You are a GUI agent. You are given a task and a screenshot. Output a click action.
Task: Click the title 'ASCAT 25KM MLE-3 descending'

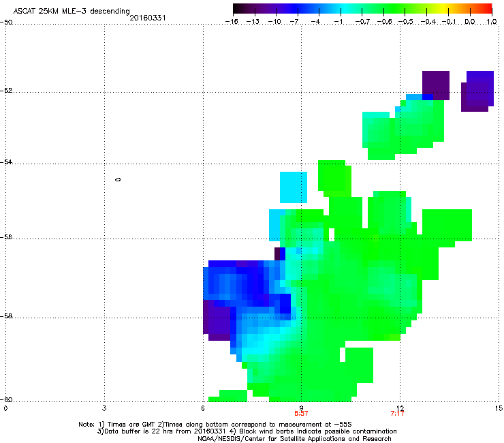click(72, 11)
